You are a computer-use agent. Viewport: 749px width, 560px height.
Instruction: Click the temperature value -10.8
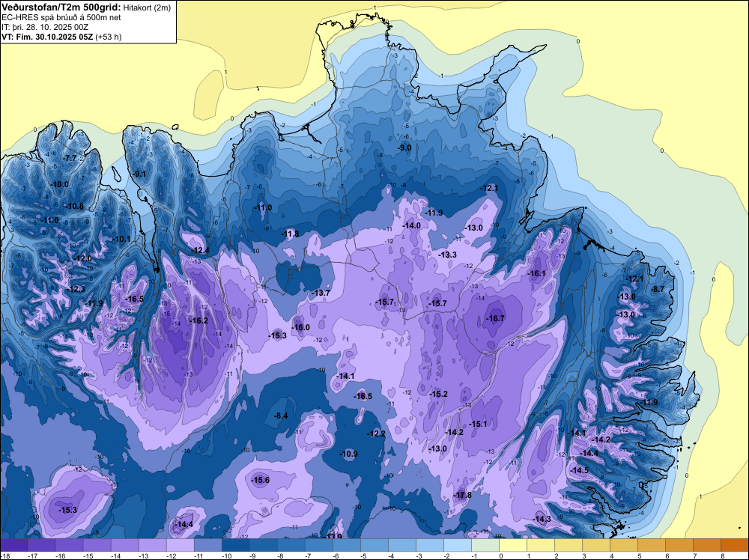(75, 206)
